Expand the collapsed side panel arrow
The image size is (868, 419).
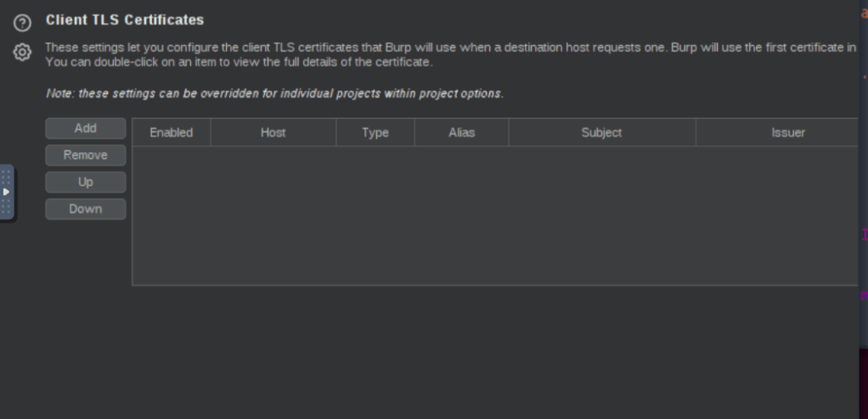click(6, 192)
